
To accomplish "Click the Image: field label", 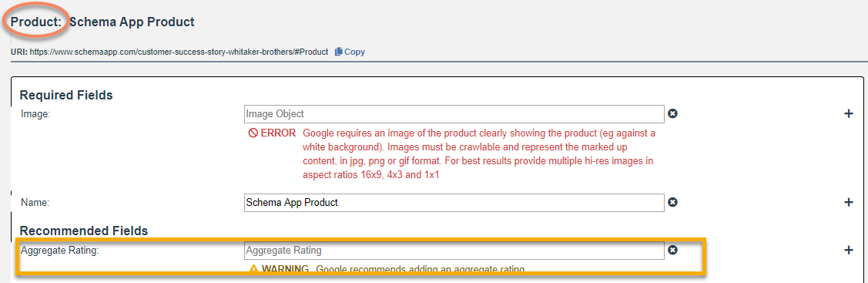I will [x=35, y=114].
